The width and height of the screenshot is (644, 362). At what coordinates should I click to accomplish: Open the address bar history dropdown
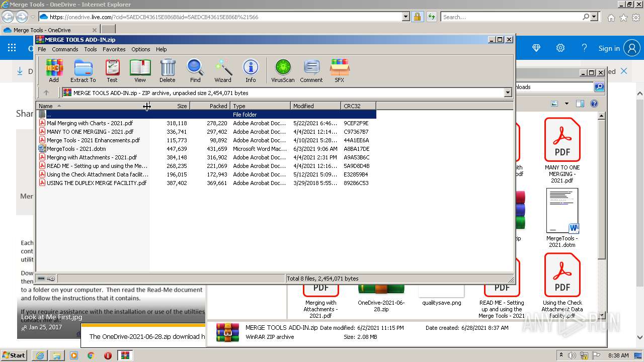coord(406,17)
